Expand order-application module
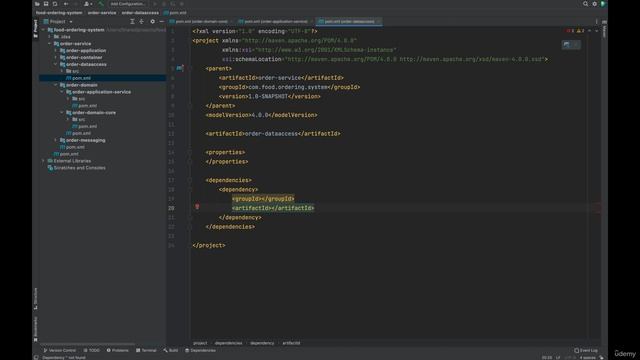640x360 pixels. 56,51
